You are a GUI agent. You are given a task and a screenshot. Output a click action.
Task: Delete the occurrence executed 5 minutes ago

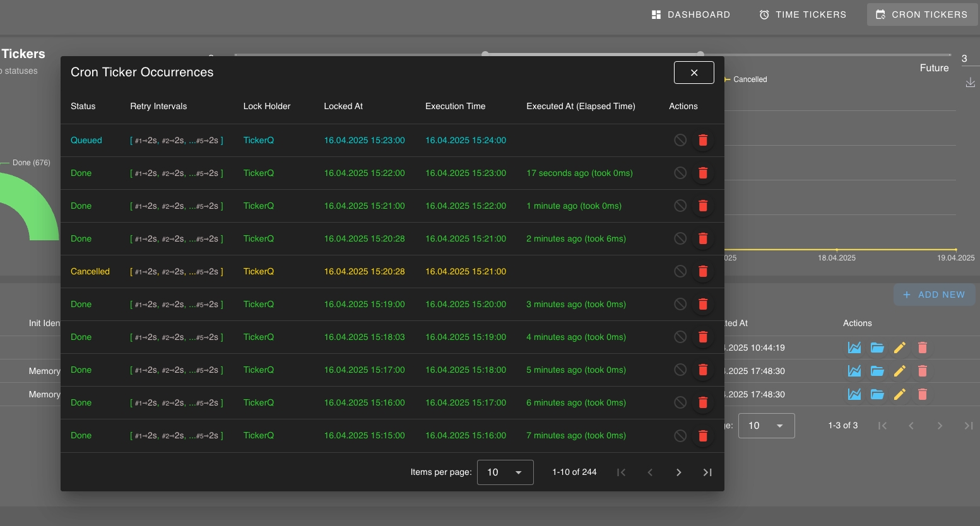pos(703,370)
